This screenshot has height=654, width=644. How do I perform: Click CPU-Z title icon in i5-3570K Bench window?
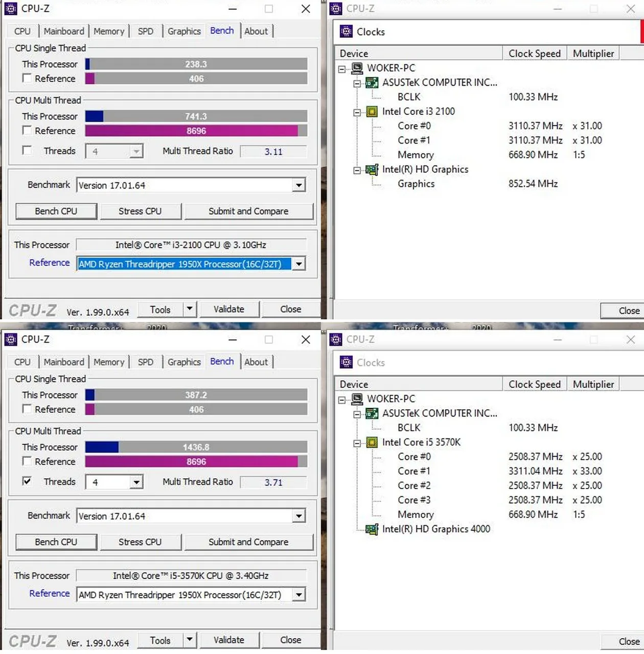pos(10,339)
